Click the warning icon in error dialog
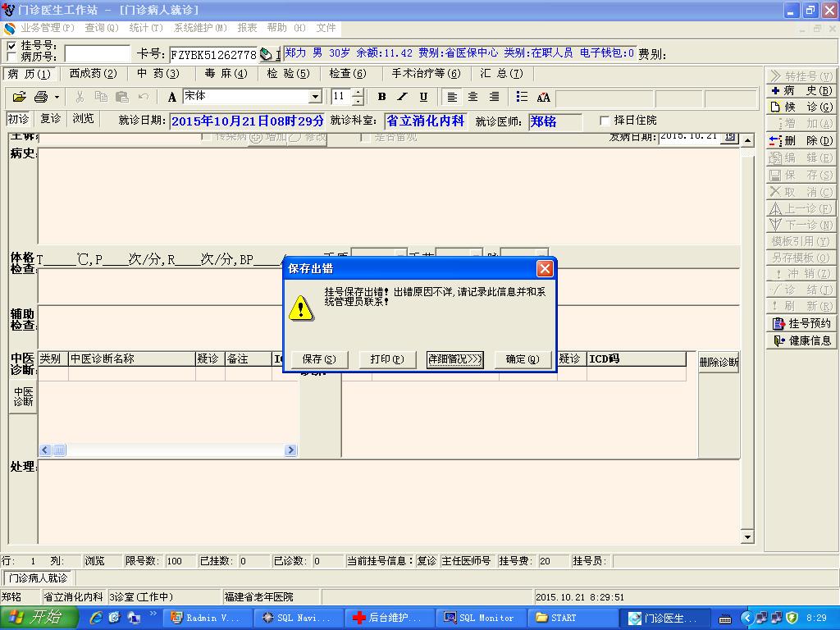 (301, 308)
